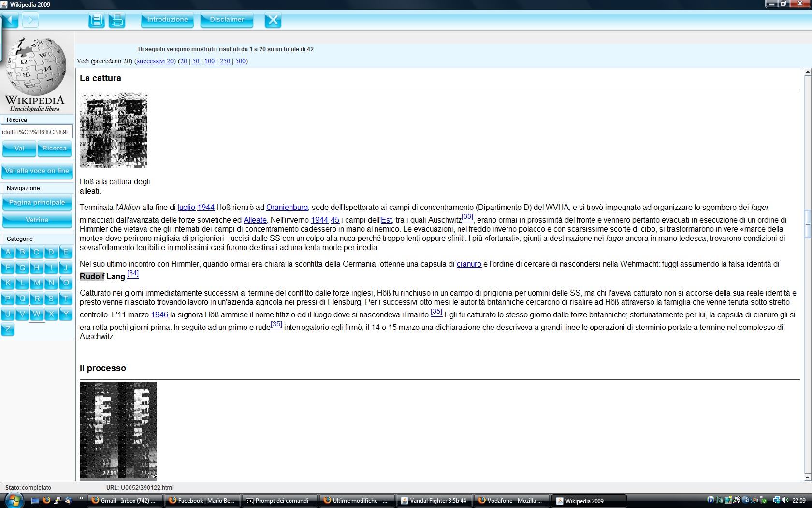The height and width of the screenshot is (508, 812).
Task: Click the Vai button under search
Action: 19,149
